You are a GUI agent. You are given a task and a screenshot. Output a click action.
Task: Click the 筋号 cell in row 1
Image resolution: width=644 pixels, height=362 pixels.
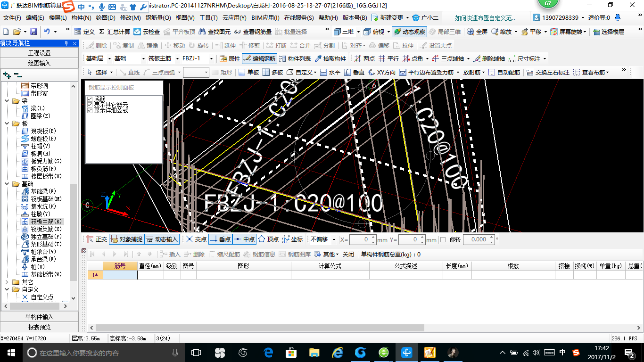(120, 275)
